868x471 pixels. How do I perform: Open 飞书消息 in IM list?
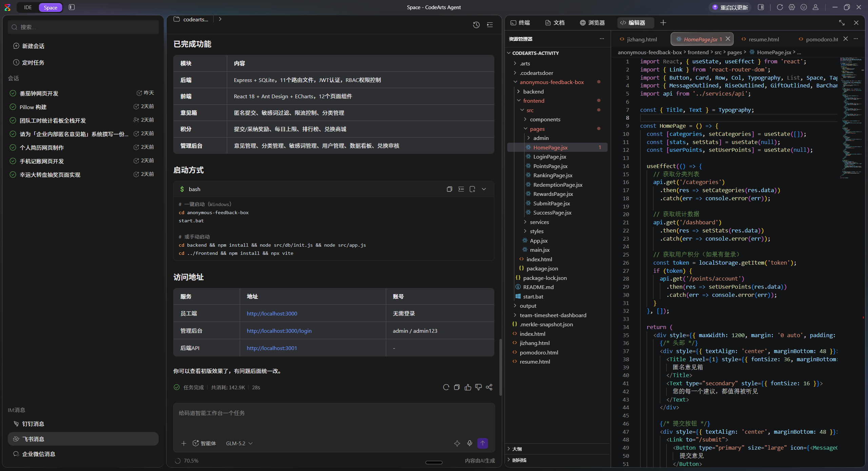[83, 439]
